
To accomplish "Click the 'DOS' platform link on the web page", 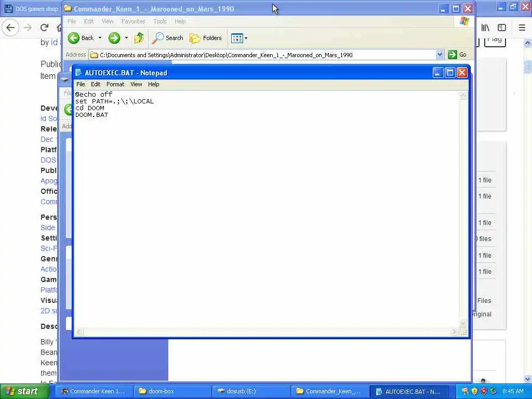I will point(48,160).
